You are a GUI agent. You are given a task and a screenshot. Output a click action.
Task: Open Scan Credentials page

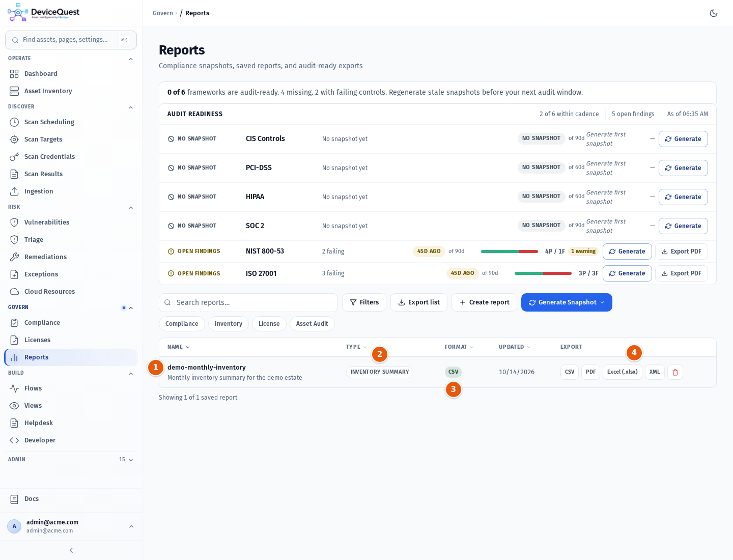[x=71, y=157]
